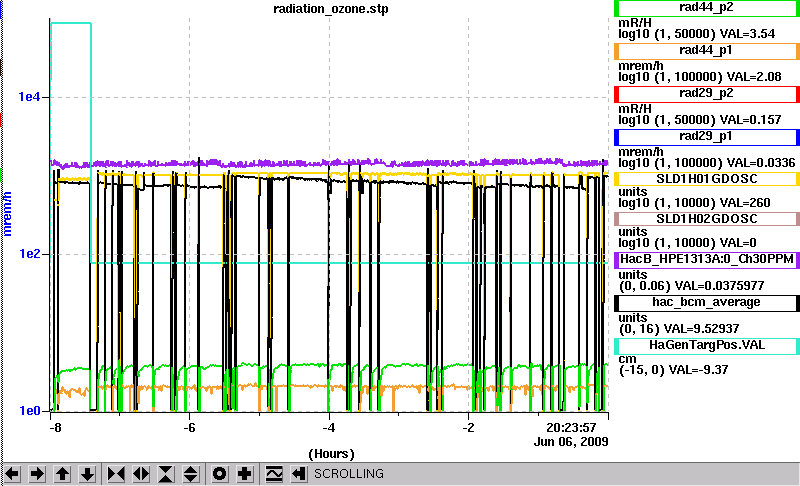The height and width of the screenshot is (486, 800).
Task: Click the -6 hour x-axis tick label
Action: [189, 427]
